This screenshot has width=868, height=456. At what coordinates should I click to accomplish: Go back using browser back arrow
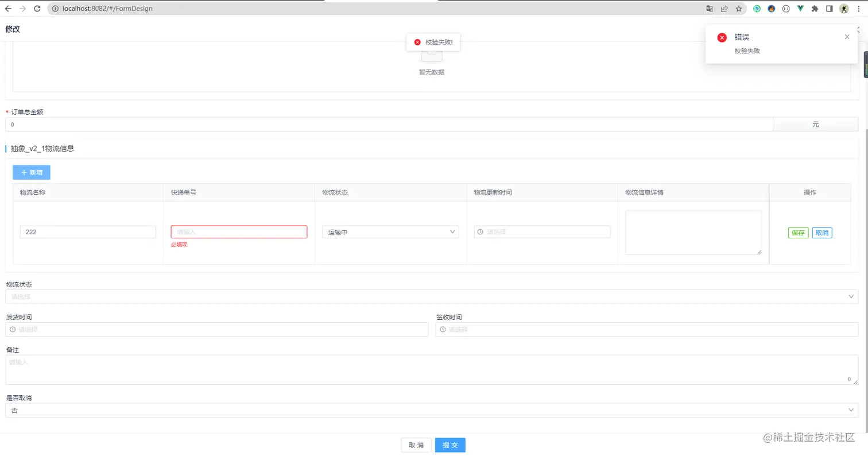pyautogui.click(x=8, y=9)
